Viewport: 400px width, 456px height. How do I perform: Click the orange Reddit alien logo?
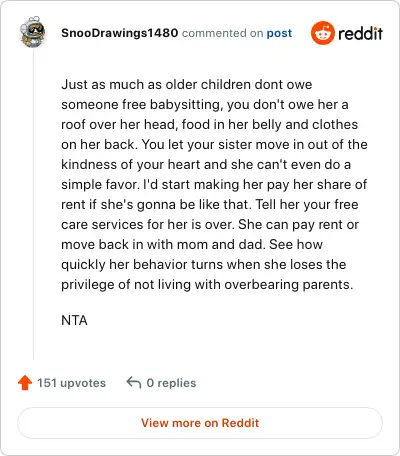(322, 33)
